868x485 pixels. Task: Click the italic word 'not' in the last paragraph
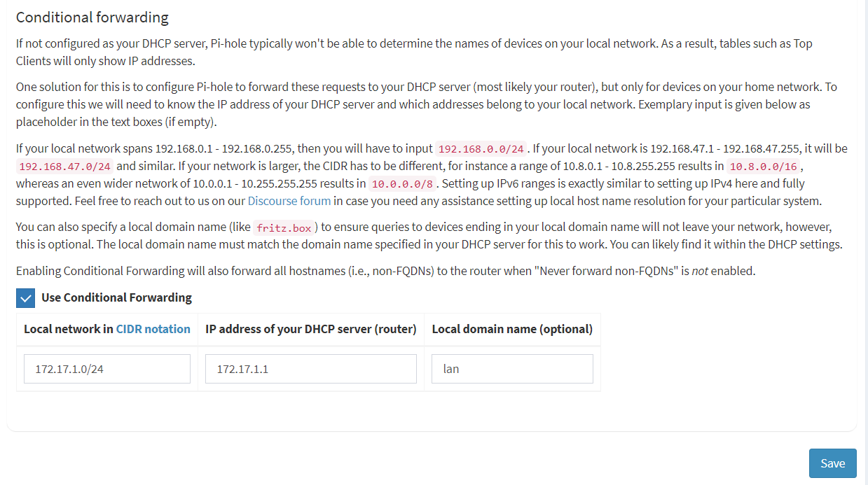(699, 271)
